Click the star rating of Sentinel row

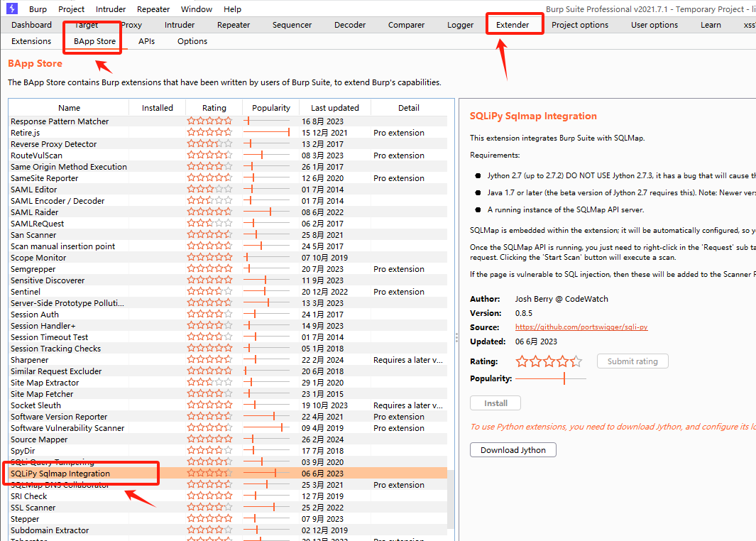pos(209,292)
